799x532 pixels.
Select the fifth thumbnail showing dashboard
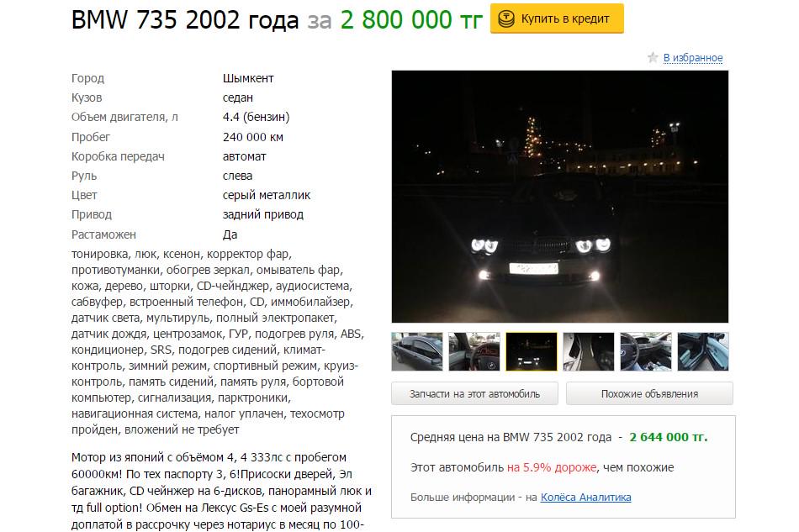[x=646, y=351]
